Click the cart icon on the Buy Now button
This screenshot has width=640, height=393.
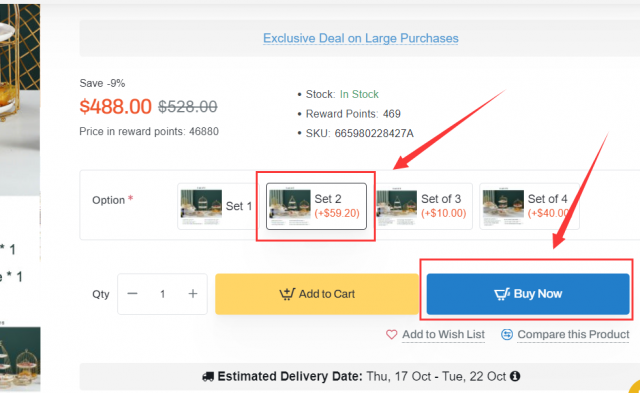[502, 294]
